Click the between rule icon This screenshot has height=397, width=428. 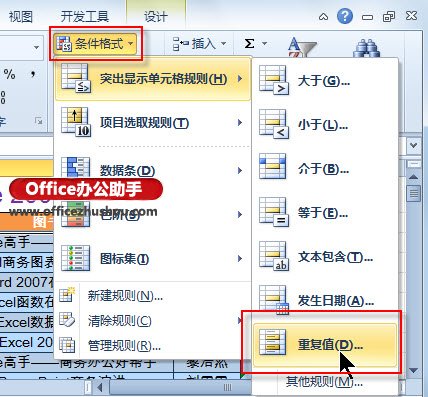273,166
